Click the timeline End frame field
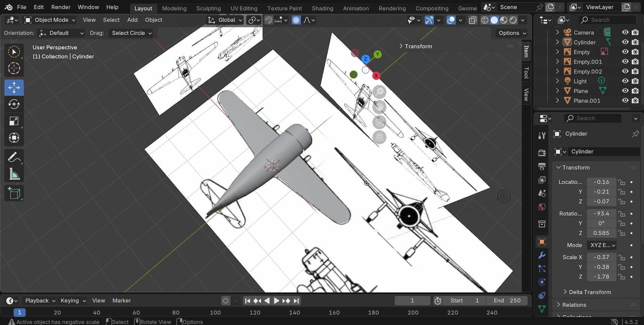 tap(507, 300)
